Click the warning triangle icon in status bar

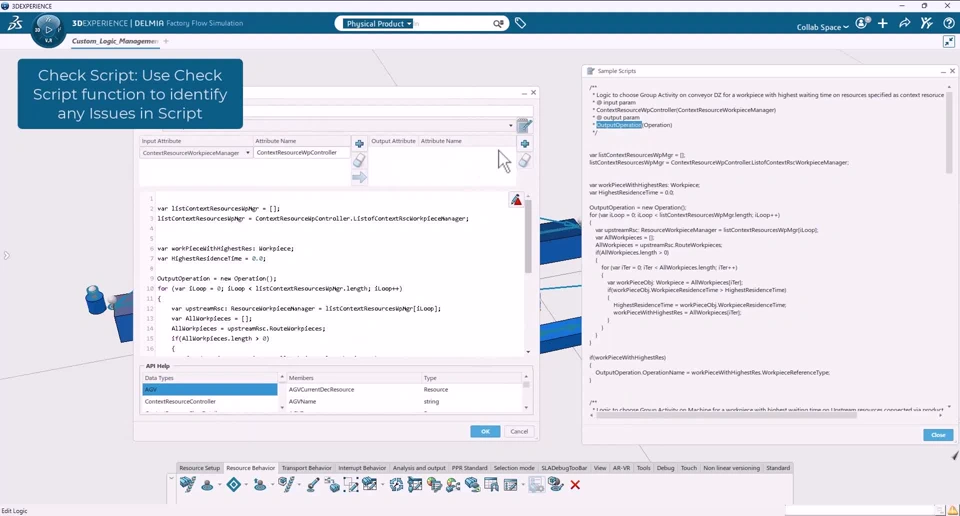tap(953, 510)
